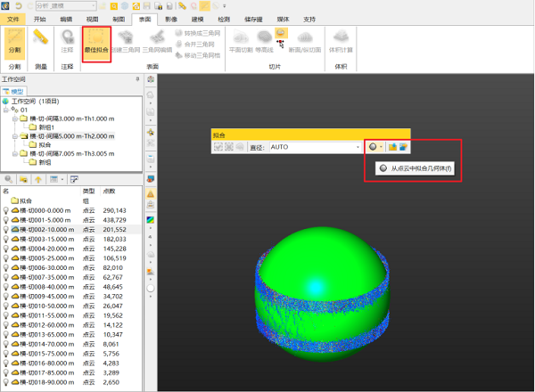Click the rainbow color map swatch in sidebar
Viewport: 535px width, 392px height.
(x=151, y=220)
